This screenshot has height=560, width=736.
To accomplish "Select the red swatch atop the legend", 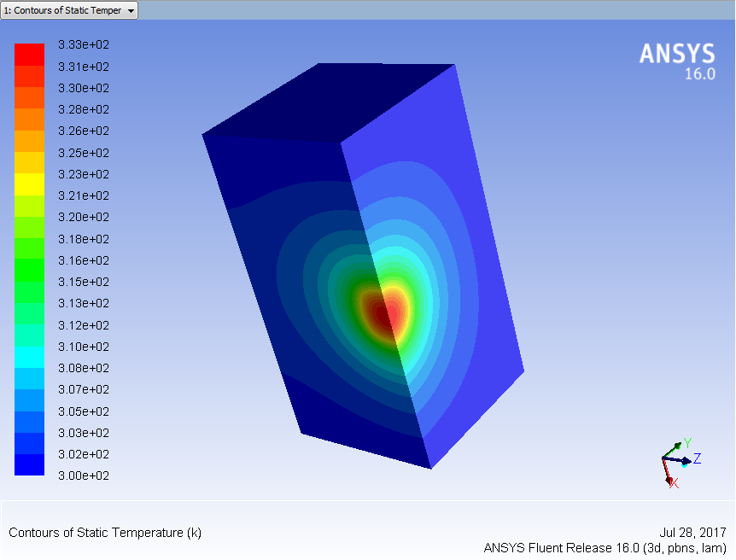I will coord(29,54).
